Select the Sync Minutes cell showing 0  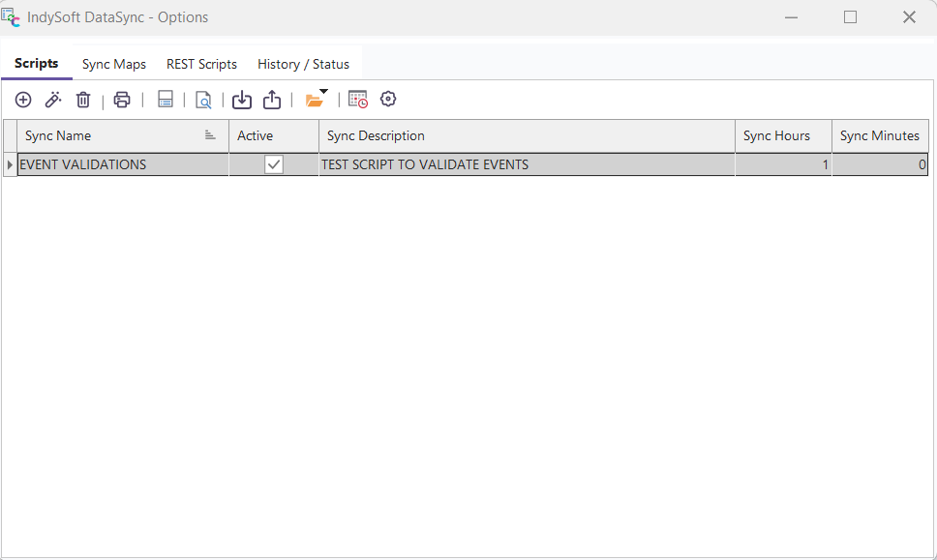880,164
